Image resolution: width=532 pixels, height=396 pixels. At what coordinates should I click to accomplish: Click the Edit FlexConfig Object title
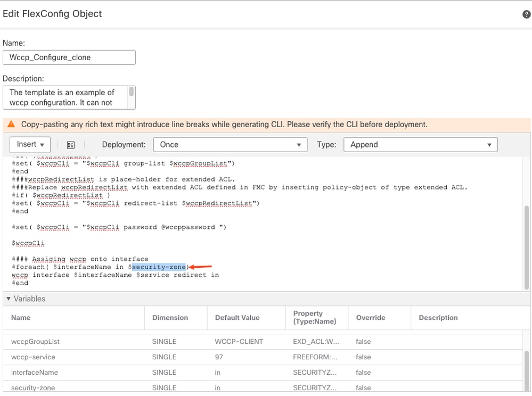(52, 14)
